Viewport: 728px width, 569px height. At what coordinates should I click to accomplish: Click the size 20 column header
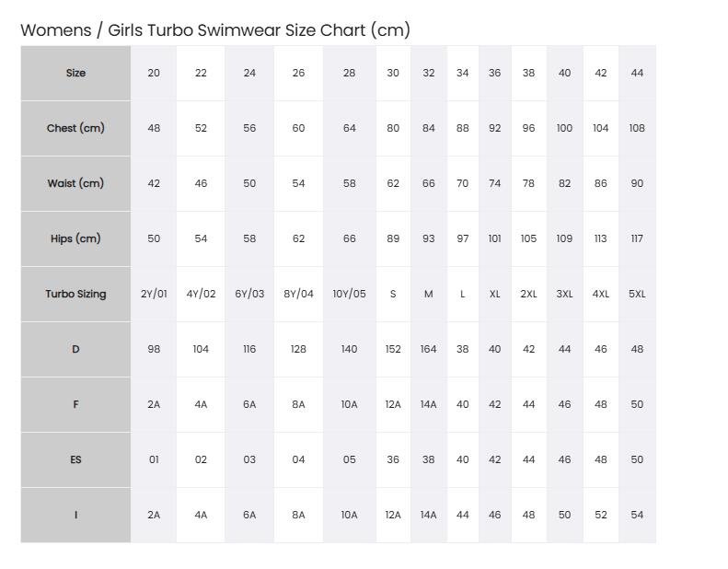click(154, 73)
